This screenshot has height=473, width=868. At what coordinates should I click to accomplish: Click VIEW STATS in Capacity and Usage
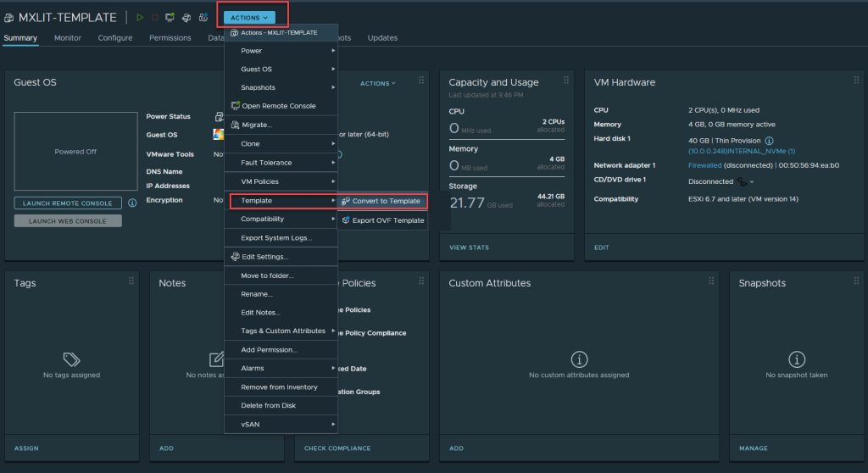pos(469,248)
